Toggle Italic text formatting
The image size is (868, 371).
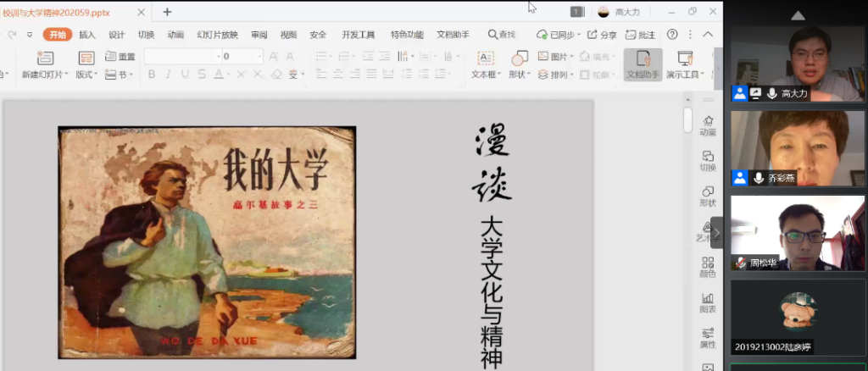169,75
